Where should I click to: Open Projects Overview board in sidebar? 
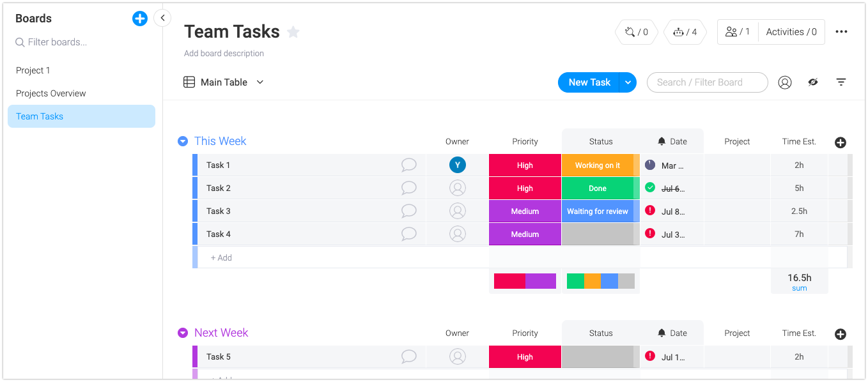51,93
